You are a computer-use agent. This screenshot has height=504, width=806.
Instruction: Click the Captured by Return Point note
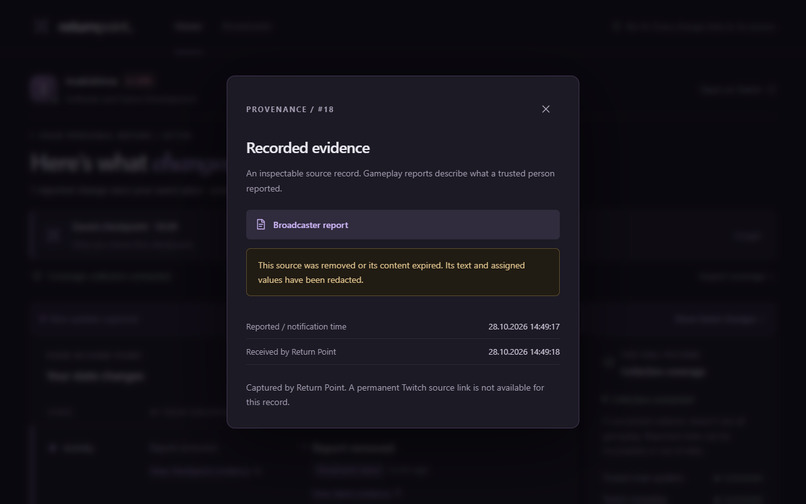point(395,394)
